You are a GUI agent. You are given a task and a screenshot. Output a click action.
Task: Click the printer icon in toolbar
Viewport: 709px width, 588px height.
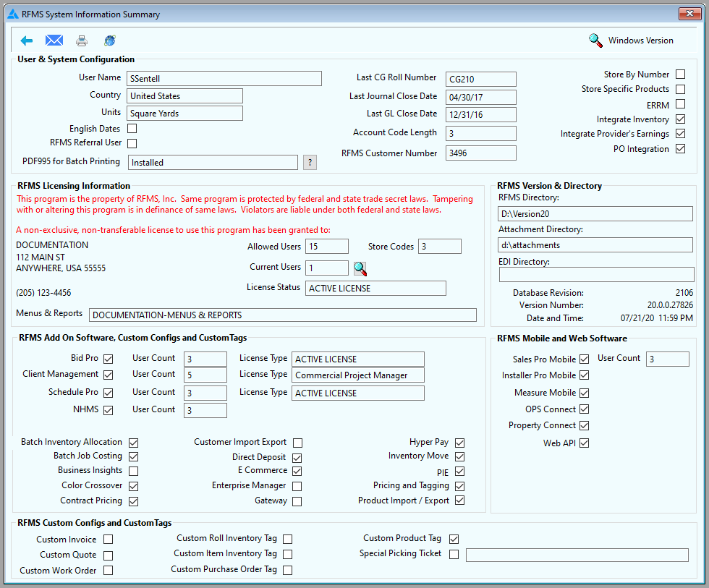[x=82, y=41]
